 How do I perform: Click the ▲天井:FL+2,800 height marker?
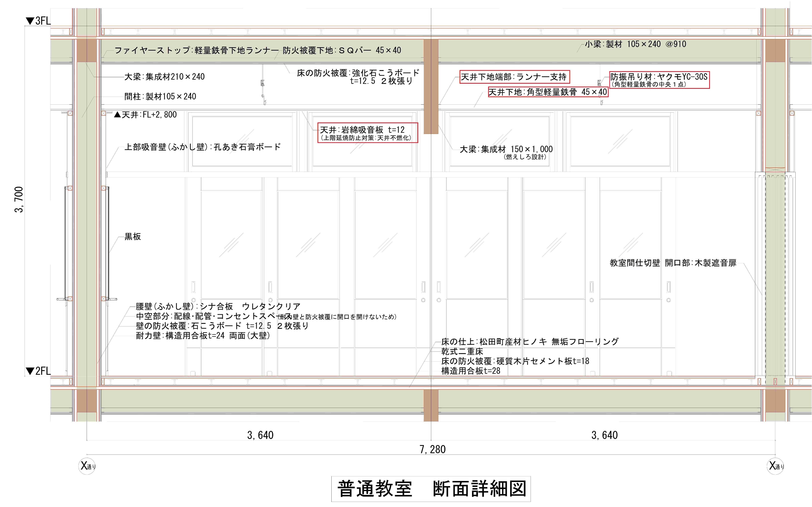(145, 115)
